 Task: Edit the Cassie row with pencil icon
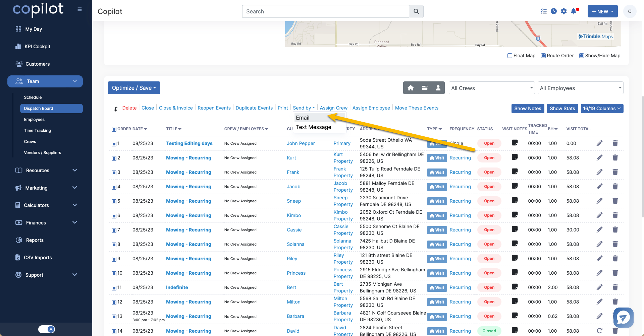600,230
